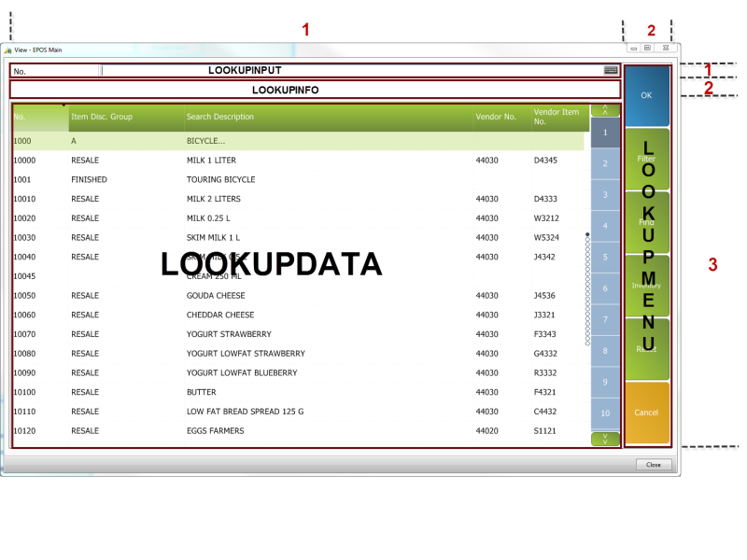Viewport: 747px width, 560px height.
Task: Expand page 3 in the page list
Action: tap(604, 194)
